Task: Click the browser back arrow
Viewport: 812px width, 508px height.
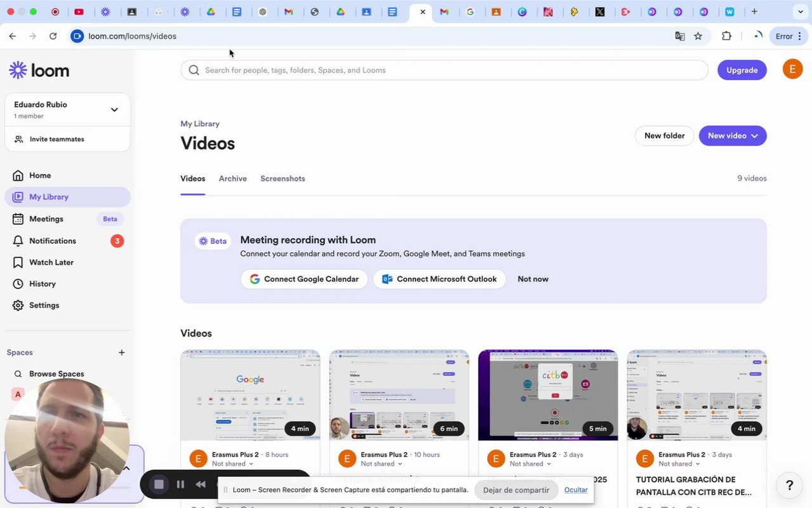Action: tap(13, 36)
